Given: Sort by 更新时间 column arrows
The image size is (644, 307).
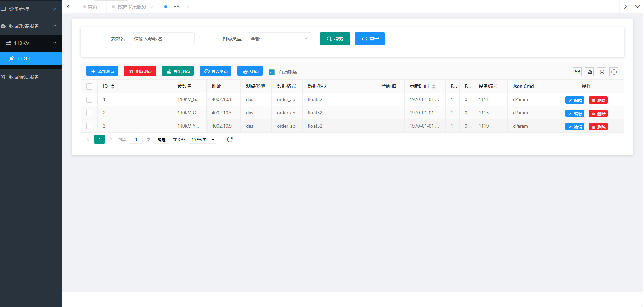Looking at the screenshot, I should point(434,87).
